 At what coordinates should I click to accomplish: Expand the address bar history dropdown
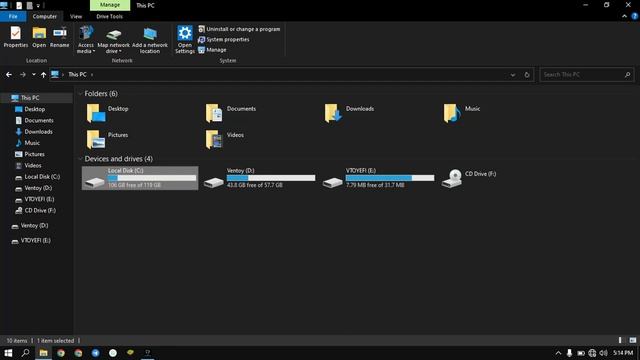[x=513, y=75]
